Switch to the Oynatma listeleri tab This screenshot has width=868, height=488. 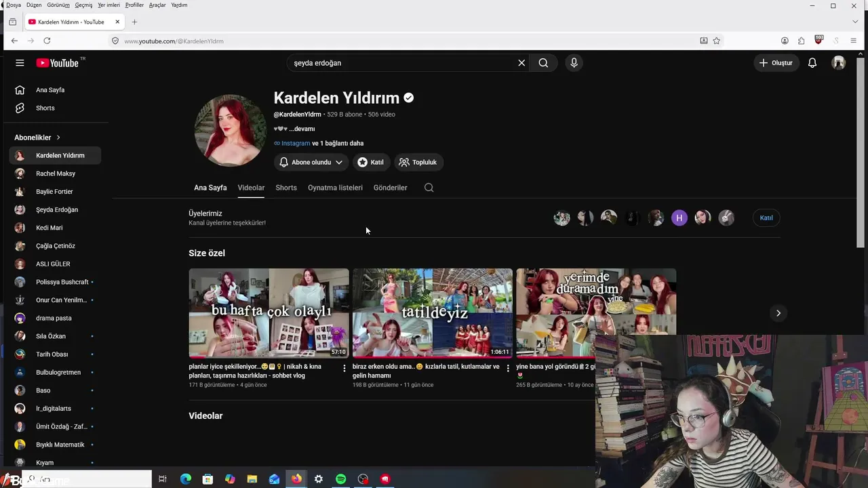335,188
